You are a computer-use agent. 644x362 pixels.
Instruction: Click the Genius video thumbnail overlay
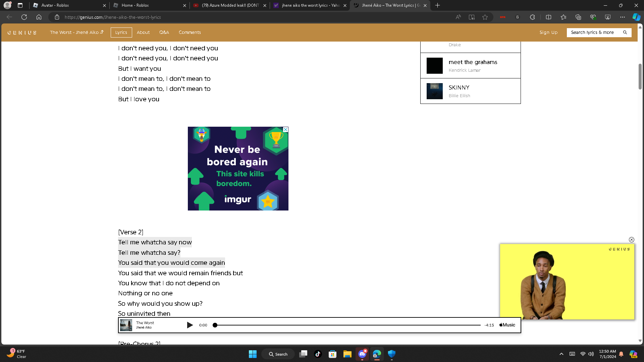(567, 282)
